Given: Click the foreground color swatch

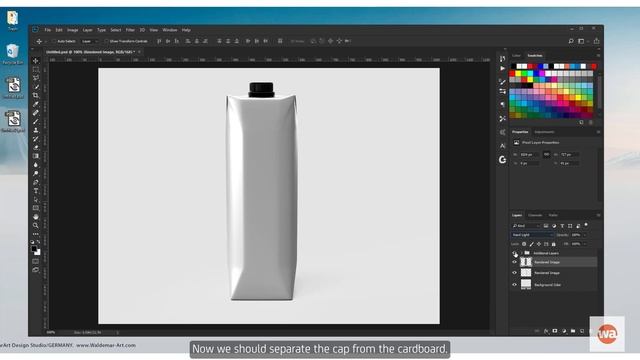Looking at the screenshot, I should (34, 248).
